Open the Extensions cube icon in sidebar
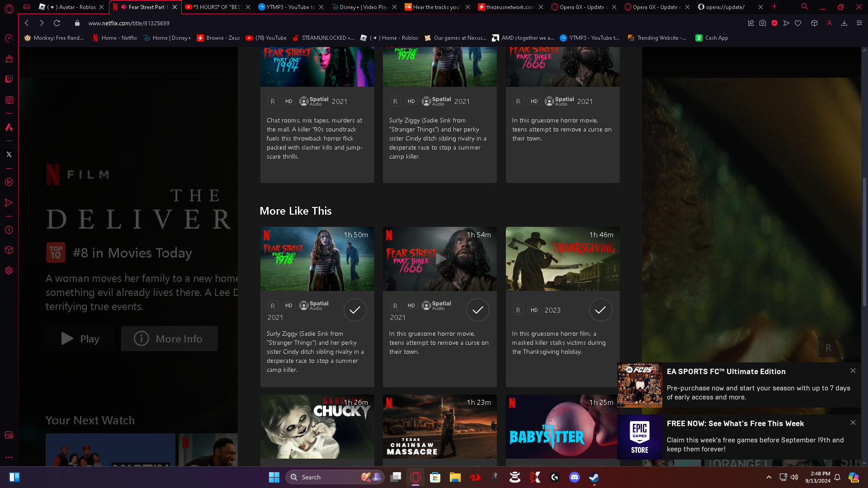The image size is (868, 488). point(9,250)
